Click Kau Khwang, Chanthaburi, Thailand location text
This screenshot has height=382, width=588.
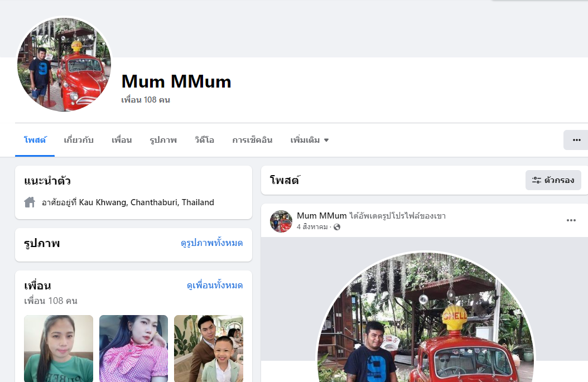coord(146,202)
